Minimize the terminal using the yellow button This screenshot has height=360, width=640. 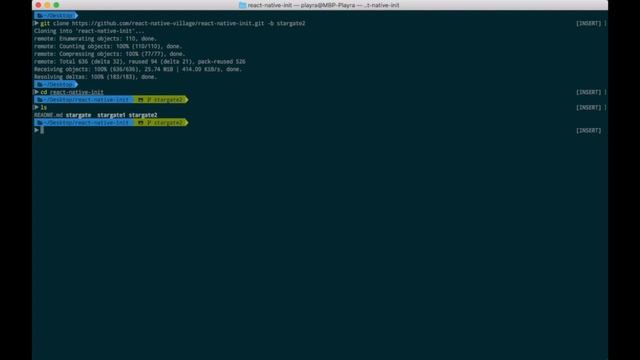pyautogui.click(x=47, y=5)
